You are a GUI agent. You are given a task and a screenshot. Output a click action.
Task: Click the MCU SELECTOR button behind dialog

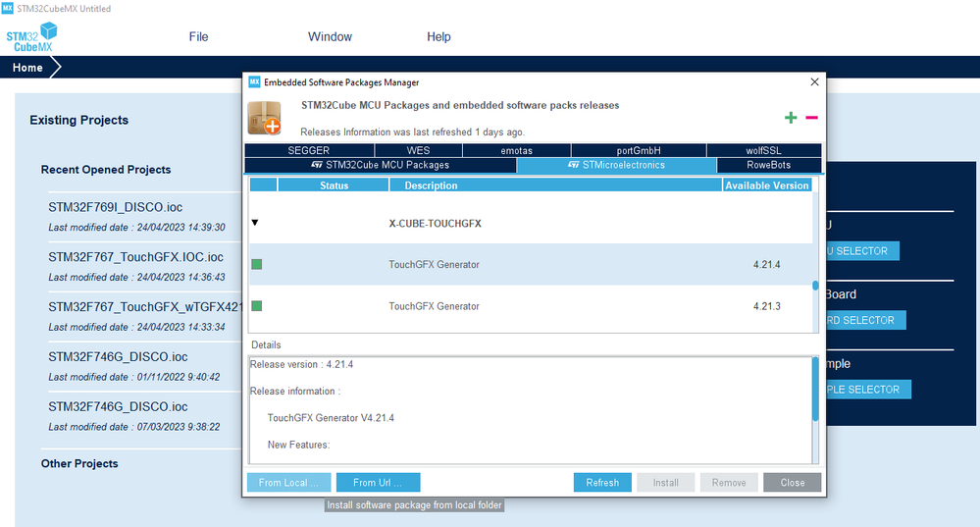click(862, 250)
